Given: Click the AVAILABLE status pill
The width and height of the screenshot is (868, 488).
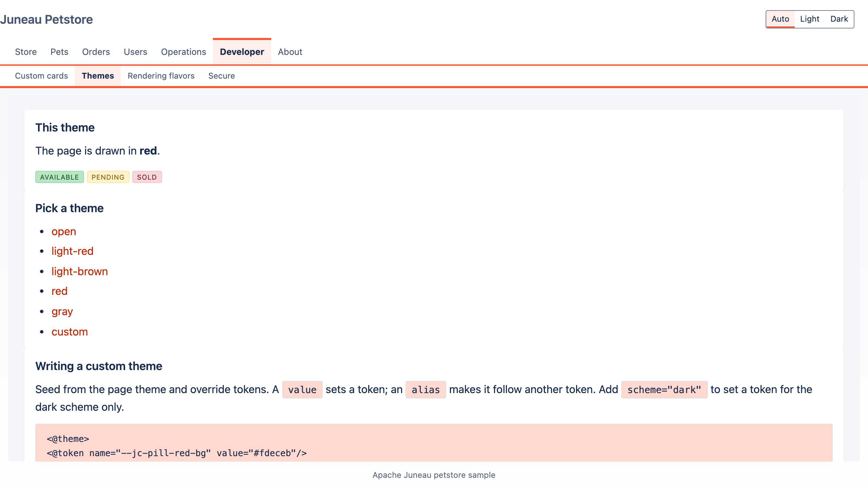Looking at the screenshot, I should click(x=60, y=177).
